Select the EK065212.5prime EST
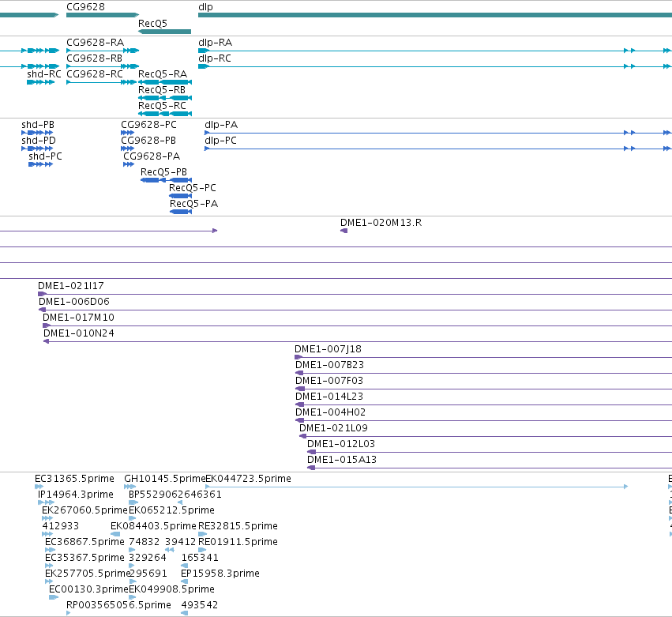 (x=132, y=518)
